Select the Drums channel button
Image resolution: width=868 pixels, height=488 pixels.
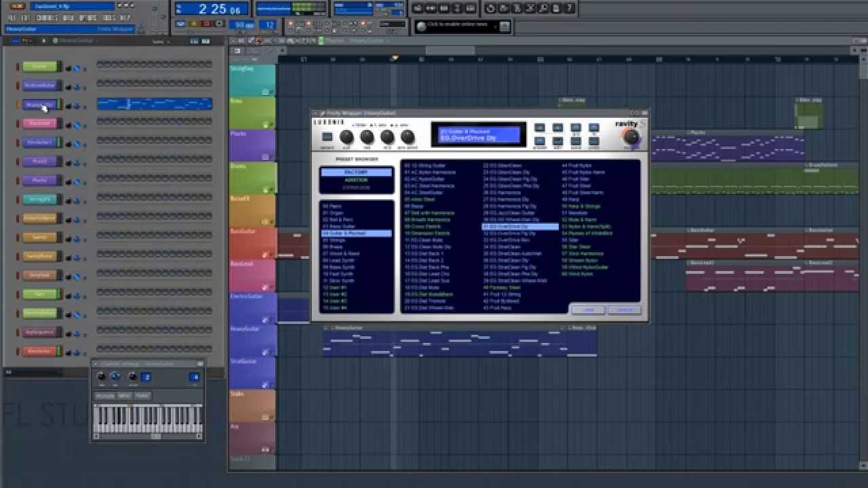click(40, 66)
